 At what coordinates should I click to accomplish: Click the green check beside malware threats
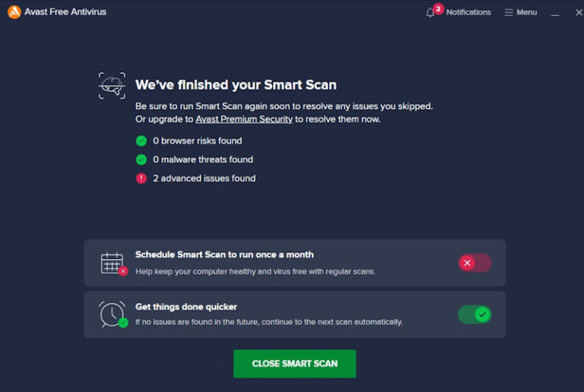tap(141, 160)
